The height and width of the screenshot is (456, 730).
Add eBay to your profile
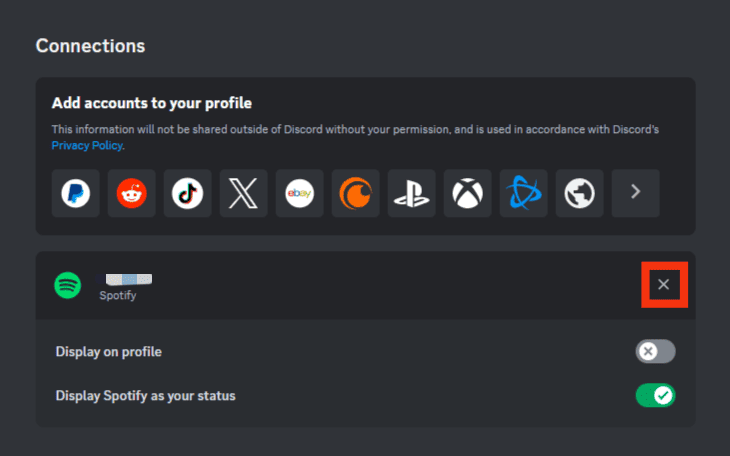(299, 193)
